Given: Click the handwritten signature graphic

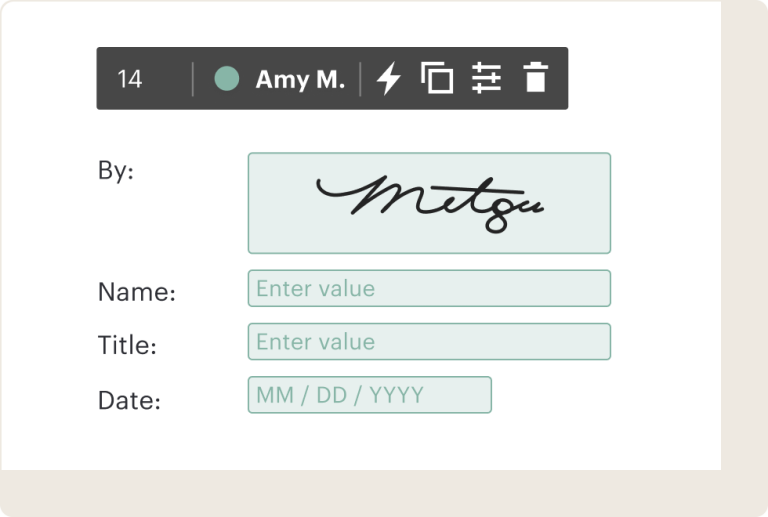Looking at the screenshot, I should click(x=430, y=204).
